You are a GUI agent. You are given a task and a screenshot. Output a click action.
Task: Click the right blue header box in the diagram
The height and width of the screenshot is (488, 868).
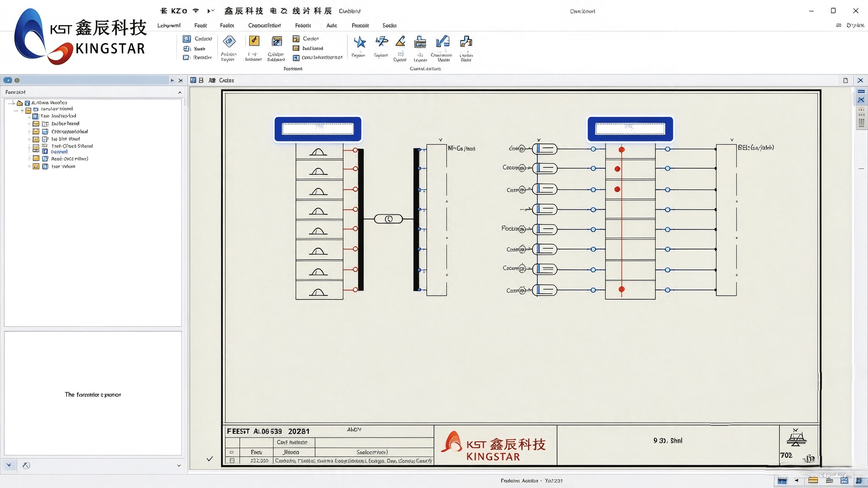pyautogui.click(x=630, y=129)
